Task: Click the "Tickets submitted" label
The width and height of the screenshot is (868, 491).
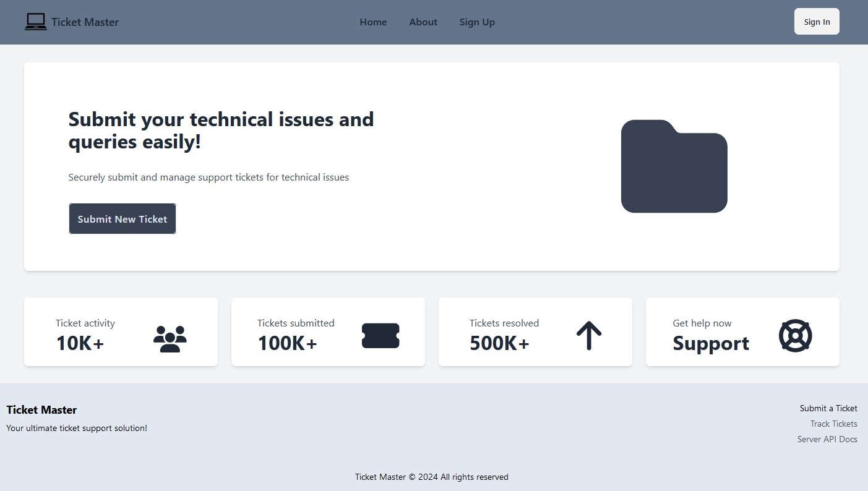Action: [x=296, y=323]
